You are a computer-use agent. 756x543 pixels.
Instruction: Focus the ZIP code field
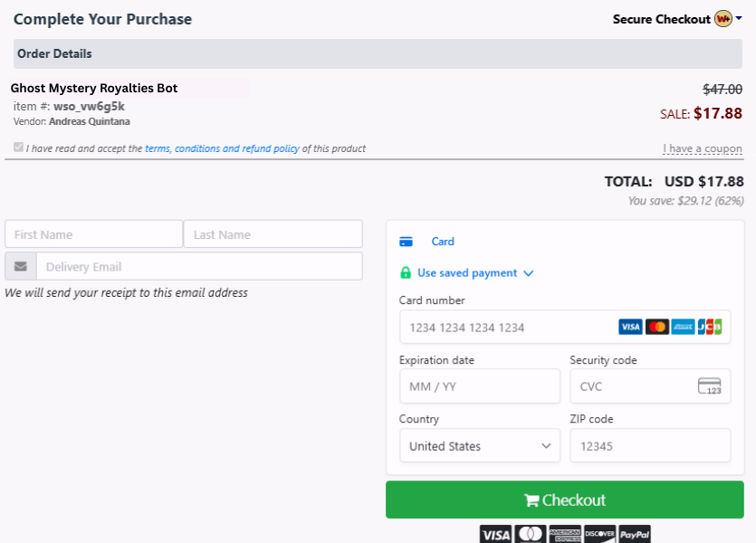pyautogui.click(x=650, y=445)
